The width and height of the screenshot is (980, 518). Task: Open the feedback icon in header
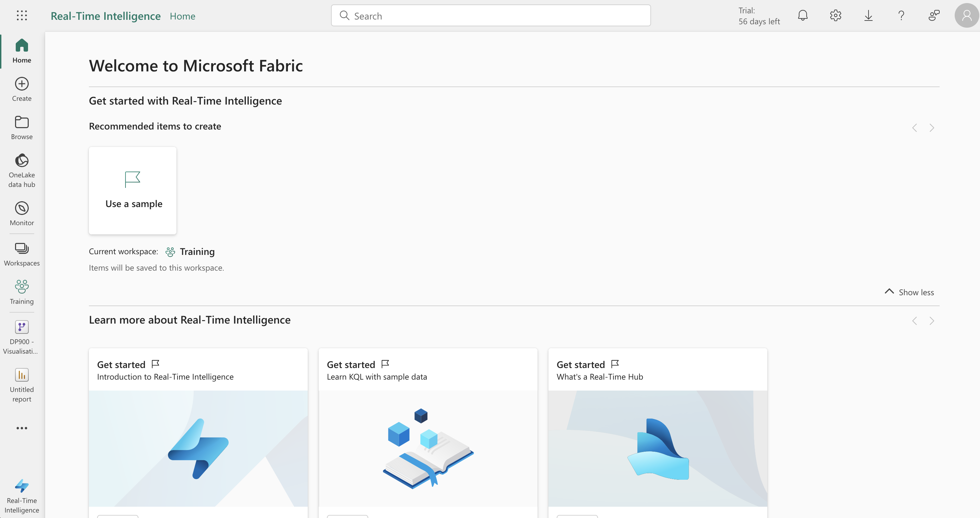[x=933, y=16]
